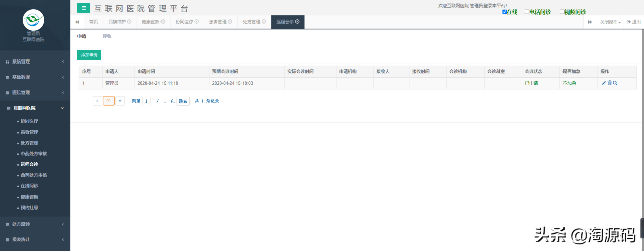Click the 退出 logout link
644x251 pixels.
634,22
